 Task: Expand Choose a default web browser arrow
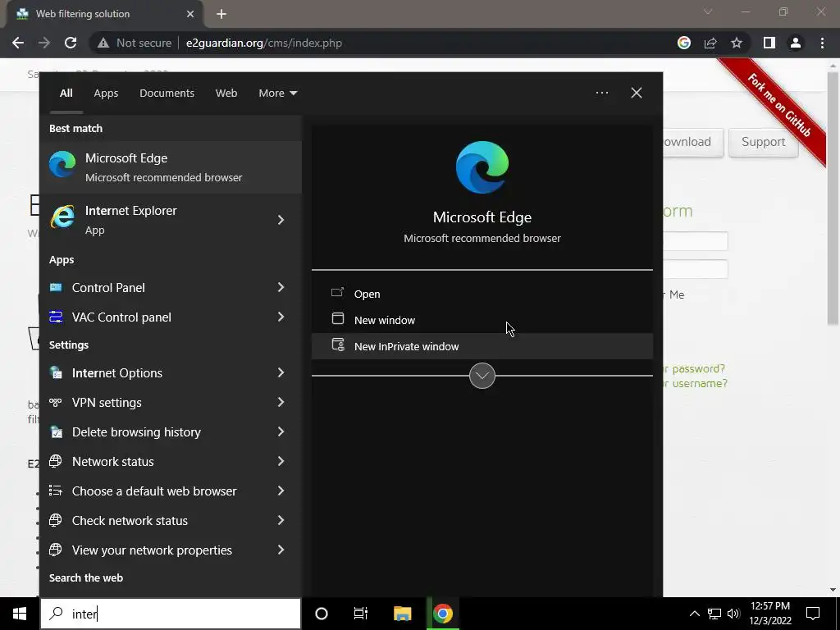[281, 491]
